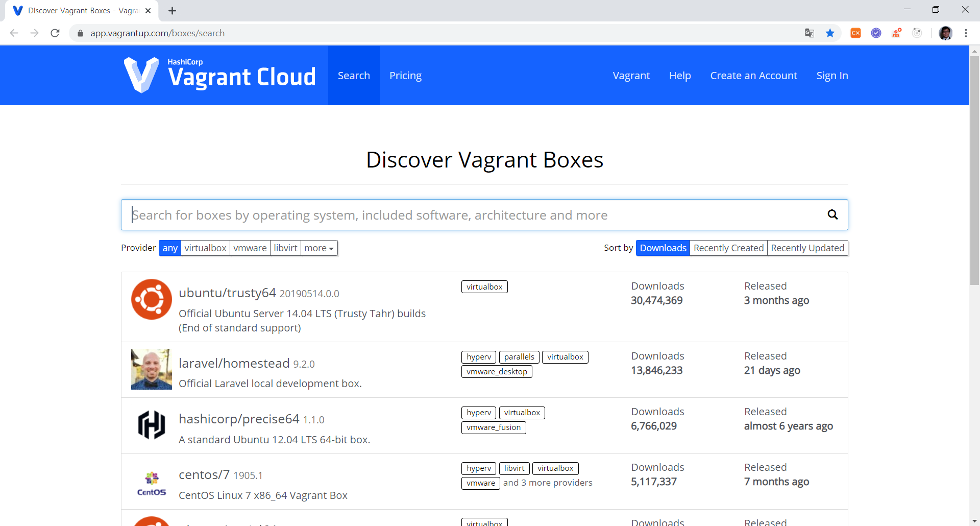The image size is (980, 526).
Task: Click the padlock site info icon
Action: coord(80,33)
